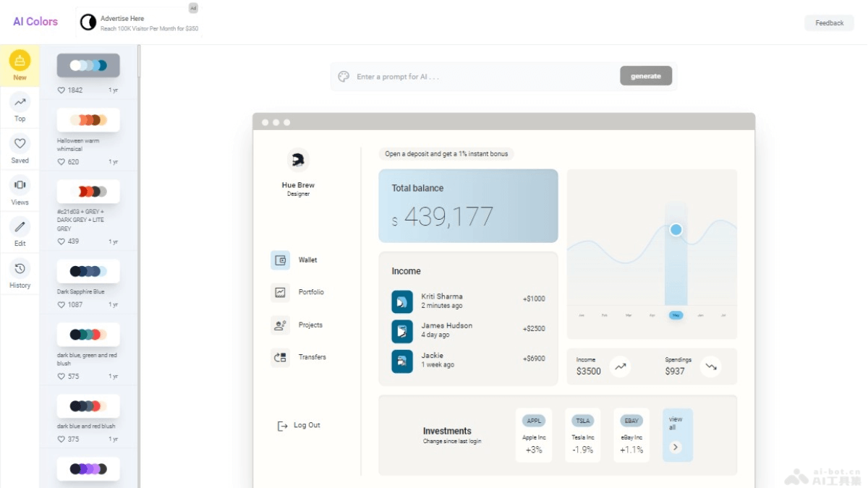The image size is (868, 488).
Task: Open the Feedback button
Action: coord(829,23)
